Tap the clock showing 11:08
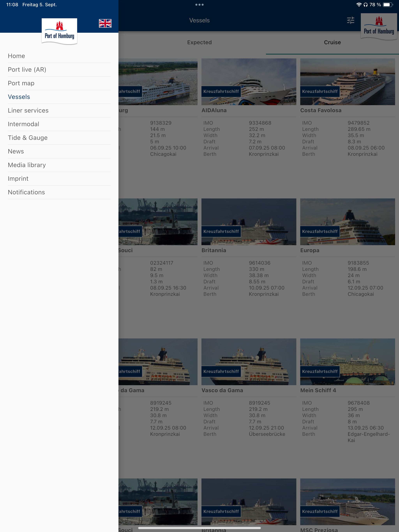The width and height of the screenshot is (399, 532). pyautogui.click(x=12, y=4)
